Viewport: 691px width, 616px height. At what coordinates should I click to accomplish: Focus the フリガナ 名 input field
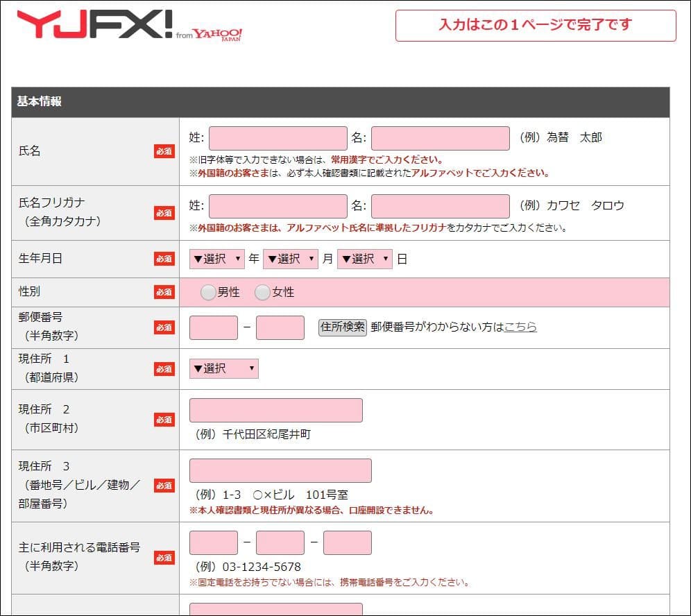tap(441, 206)
